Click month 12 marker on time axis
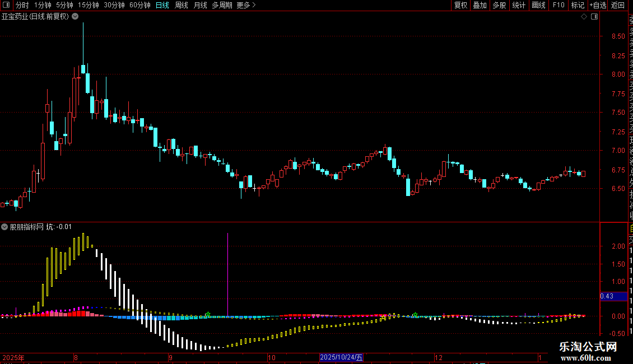The image size is (633, 364). (x=439, y=357)
